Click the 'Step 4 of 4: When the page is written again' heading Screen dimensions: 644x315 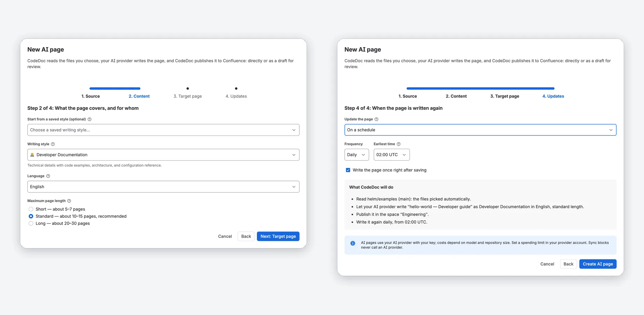393,108
